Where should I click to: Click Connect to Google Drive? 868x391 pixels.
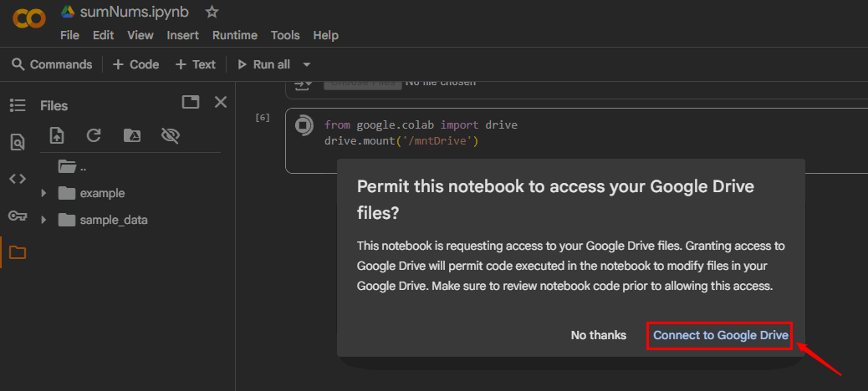click(720, 335)
